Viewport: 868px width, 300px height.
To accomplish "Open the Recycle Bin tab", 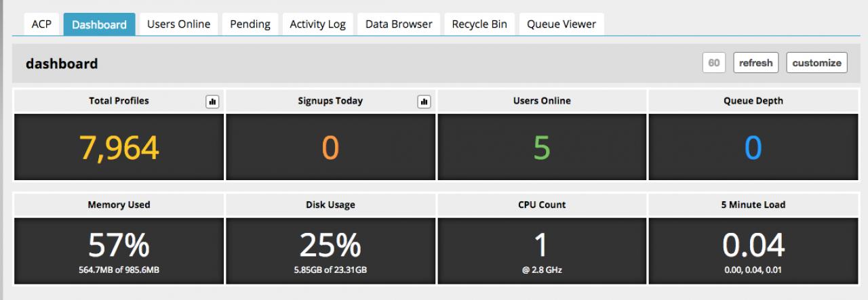I will tap(479, 24).
